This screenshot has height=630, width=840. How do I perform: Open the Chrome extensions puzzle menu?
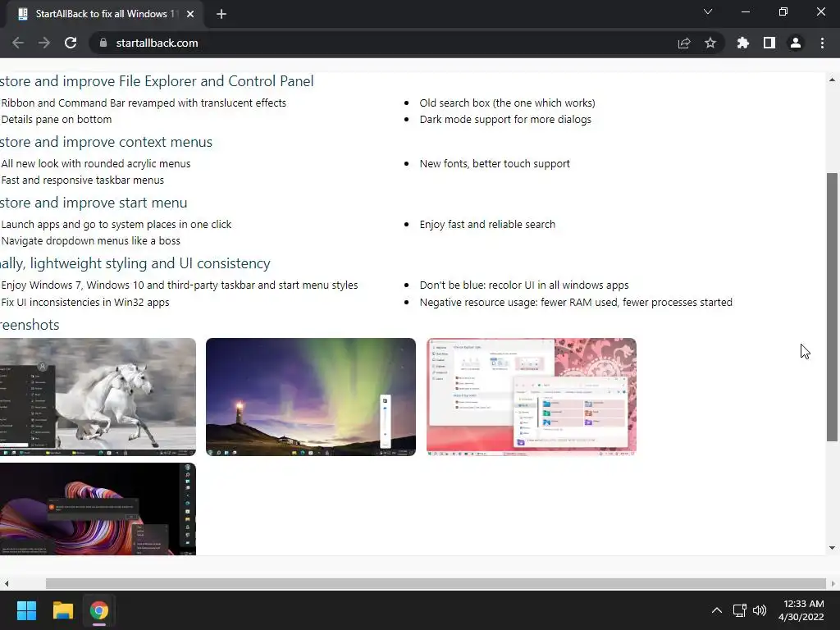[x=742, y=43]
